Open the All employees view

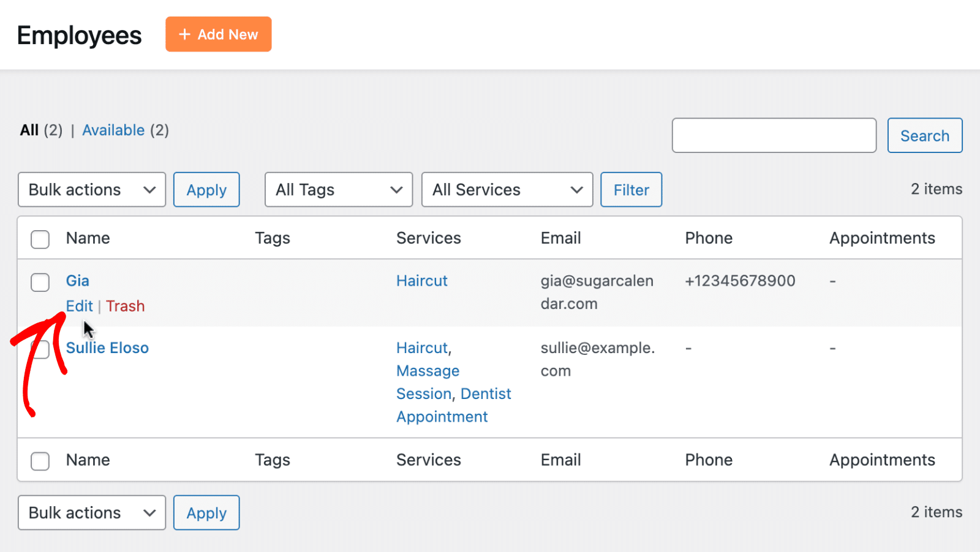click(x=28, y=130)
